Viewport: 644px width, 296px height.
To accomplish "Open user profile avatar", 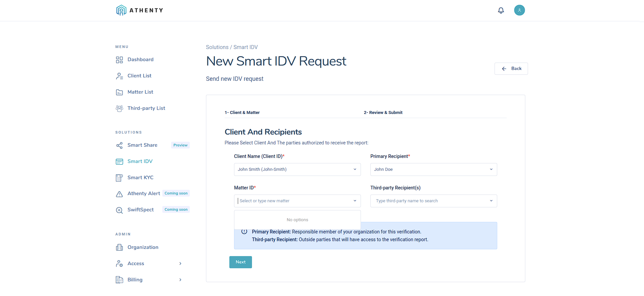I will tap(520, 10).
